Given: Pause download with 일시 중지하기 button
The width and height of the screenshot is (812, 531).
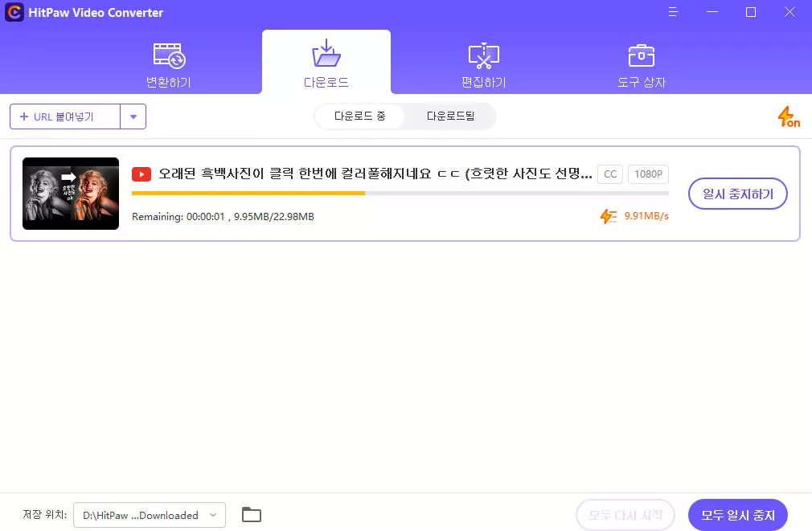Looking at the screenshot, I should tap(737, 194).
